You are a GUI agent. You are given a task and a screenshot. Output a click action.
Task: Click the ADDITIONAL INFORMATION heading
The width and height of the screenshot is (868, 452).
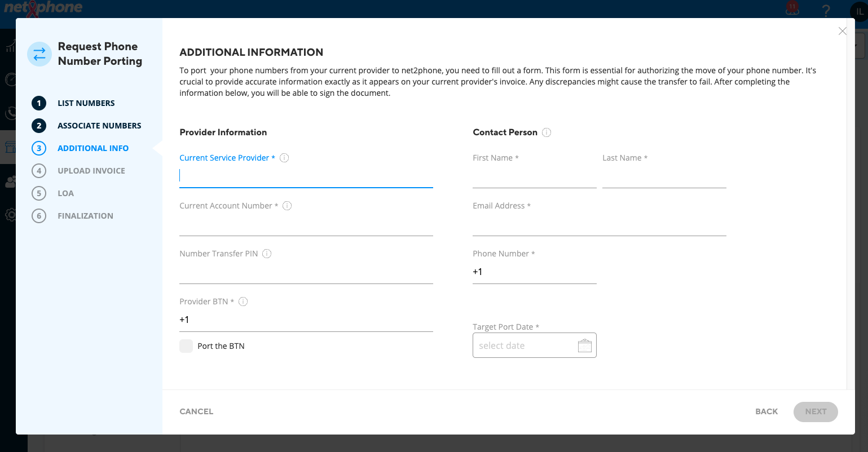252,52
